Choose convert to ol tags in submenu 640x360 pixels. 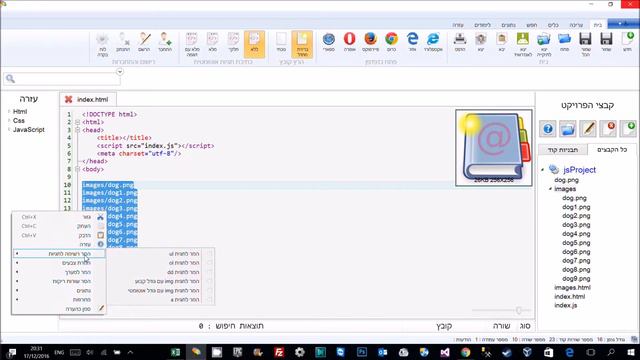[161, 263]
